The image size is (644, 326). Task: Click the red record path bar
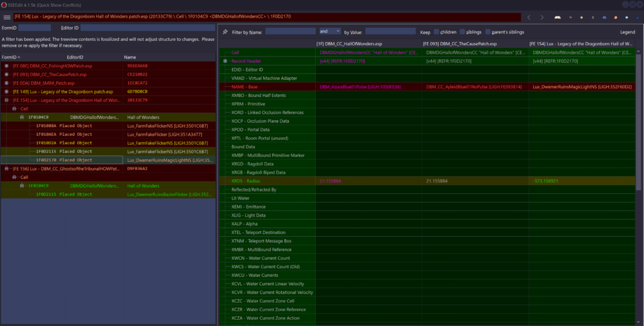click(267, 17)
